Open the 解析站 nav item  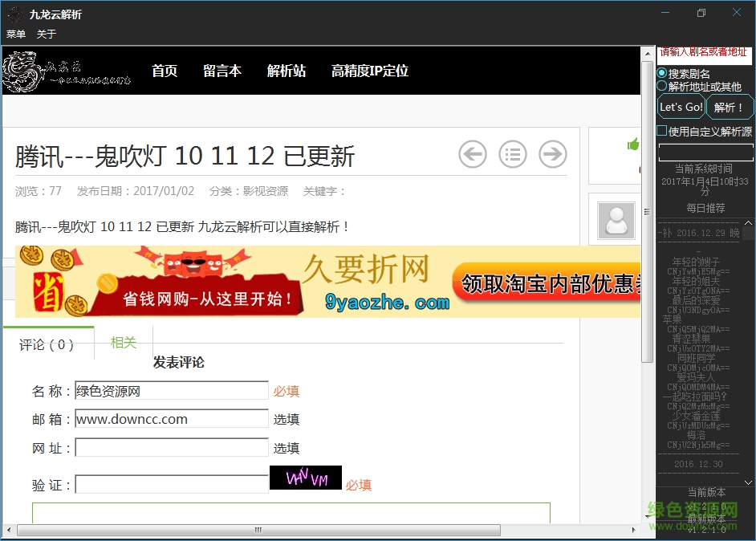[x=287, y=71]
